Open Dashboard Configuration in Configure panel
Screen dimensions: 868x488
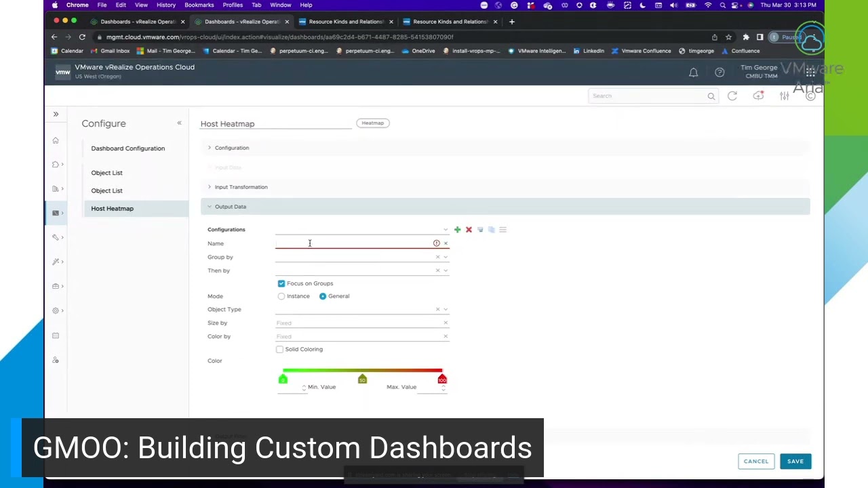(128, 148)
